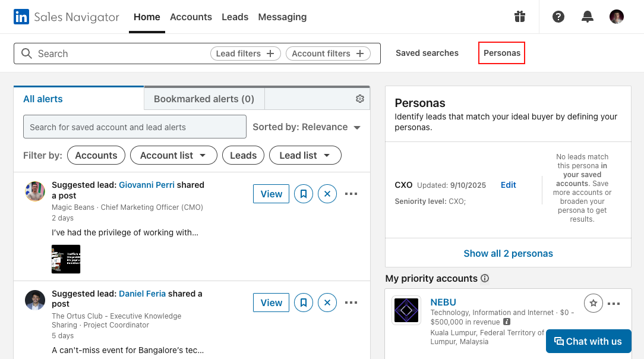Image resolution: width=644 pixels, height=359 pixels.
Task: Switch to the Bookmarked alerts tab
Action: tap(204, 99)
